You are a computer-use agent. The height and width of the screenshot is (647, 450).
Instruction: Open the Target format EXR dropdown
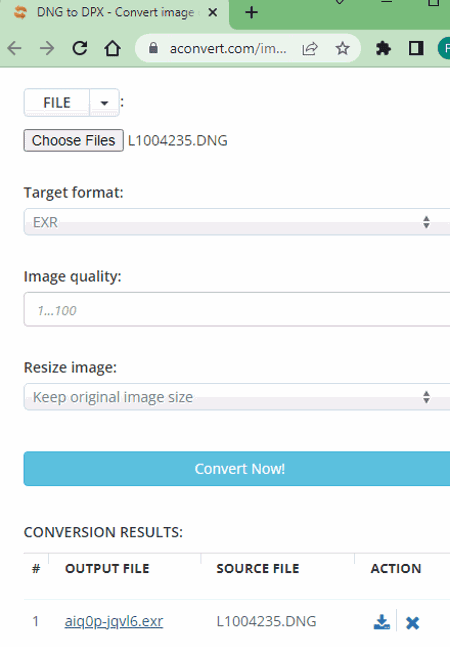237,222
